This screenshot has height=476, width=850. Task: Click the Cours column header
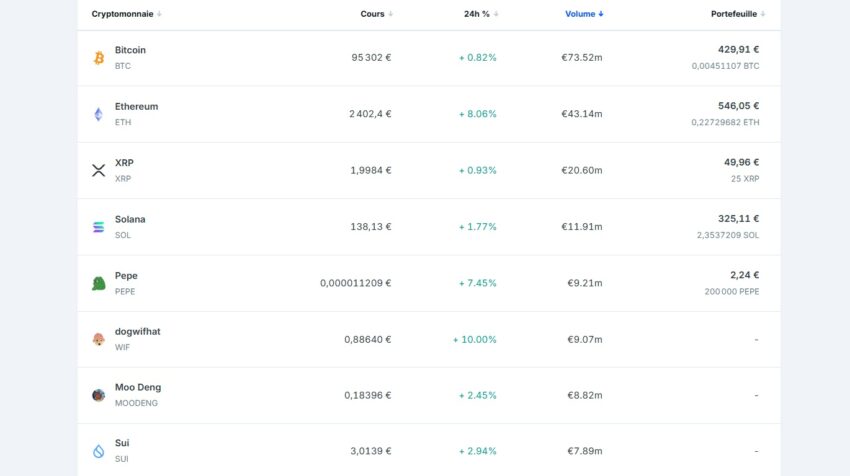point(372,14)
